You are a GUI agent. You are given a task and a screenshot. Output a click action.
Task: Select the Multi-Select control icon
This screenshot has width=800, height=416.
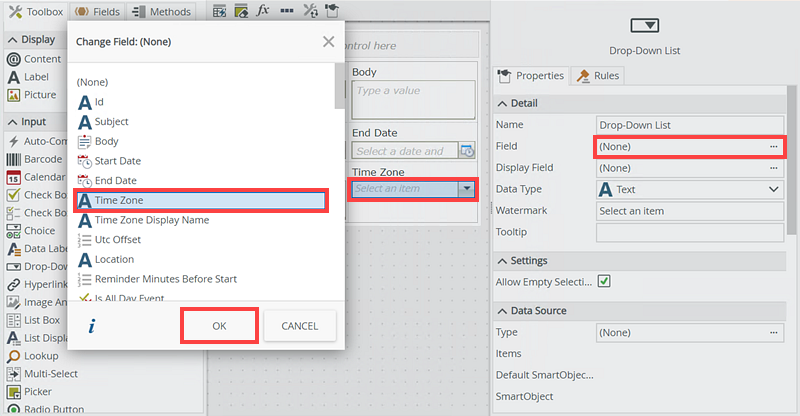pyautogui.click(x=14, y=374)
